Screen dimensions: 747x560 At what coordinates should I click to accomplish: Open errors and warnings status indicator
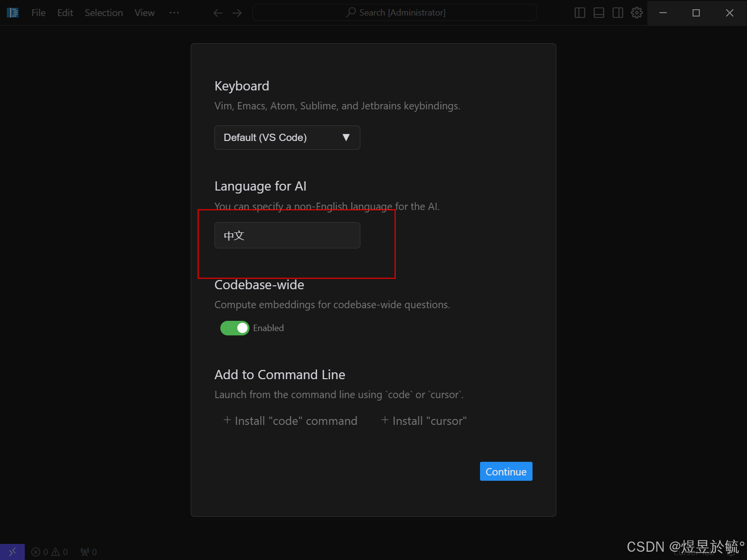[x=50, y=552]
